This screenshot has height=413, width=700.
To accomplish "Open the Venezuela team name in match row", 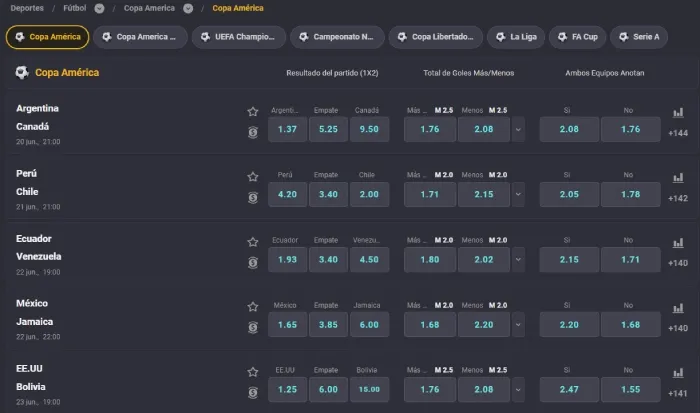I will [x=39, y=257].
